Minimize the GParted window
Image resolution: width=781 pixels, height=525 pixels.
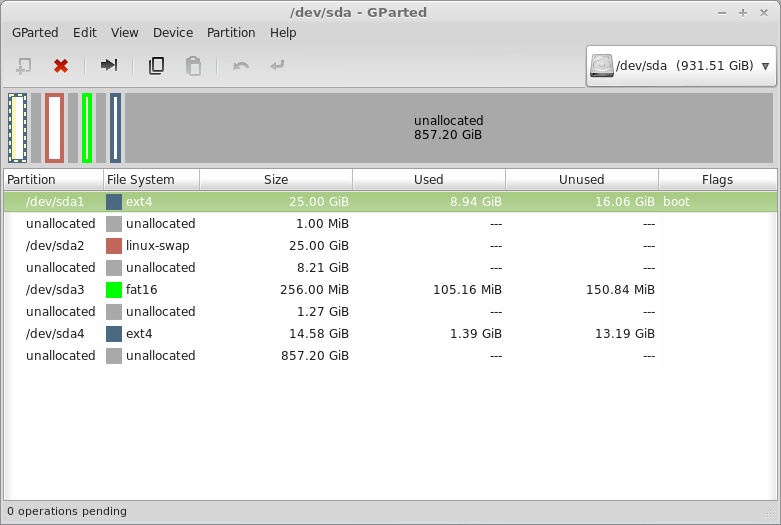(722, 13)
